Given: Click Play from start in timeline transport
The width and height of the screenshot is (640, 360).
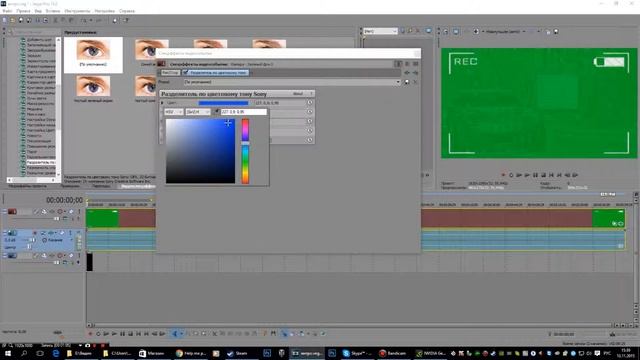Looking at the screenshot, I should click(x=106, y=334).
